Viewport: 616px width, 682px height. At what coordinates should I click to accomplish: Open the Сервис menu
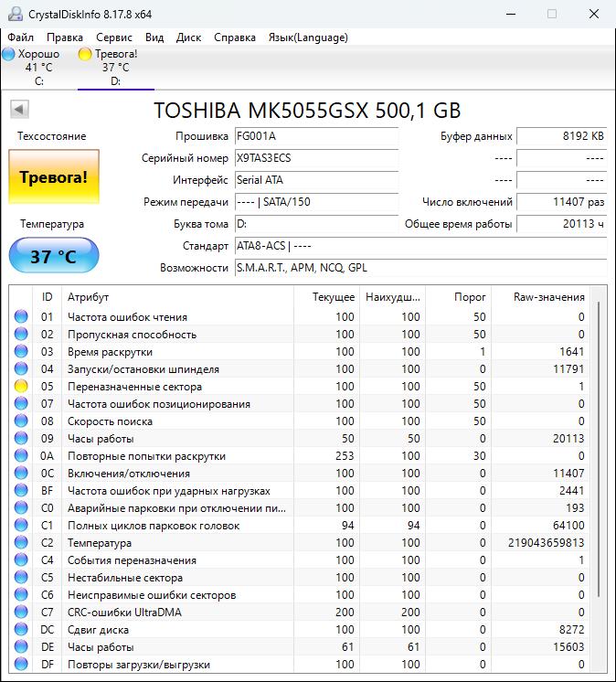tap(114, 37)
